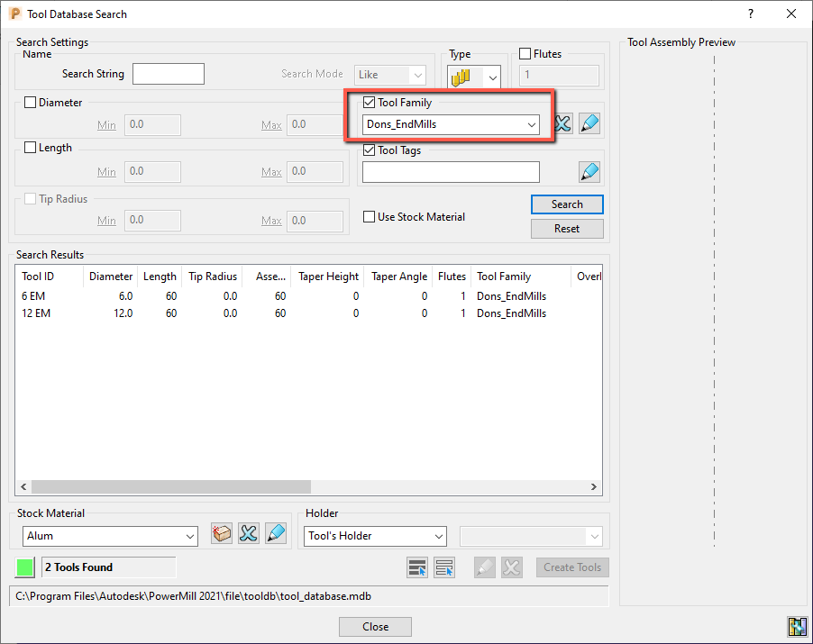The width and height of the screenshot is (813, 644).
Task: Delete the Dons_EndMills tool family via the X icon
Action: tap(562, 123)
